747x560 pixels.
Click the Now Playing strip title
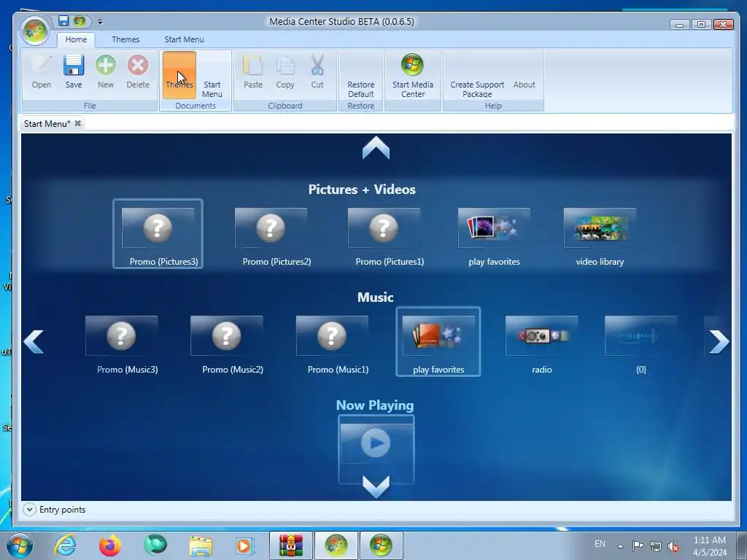[375, 405]
